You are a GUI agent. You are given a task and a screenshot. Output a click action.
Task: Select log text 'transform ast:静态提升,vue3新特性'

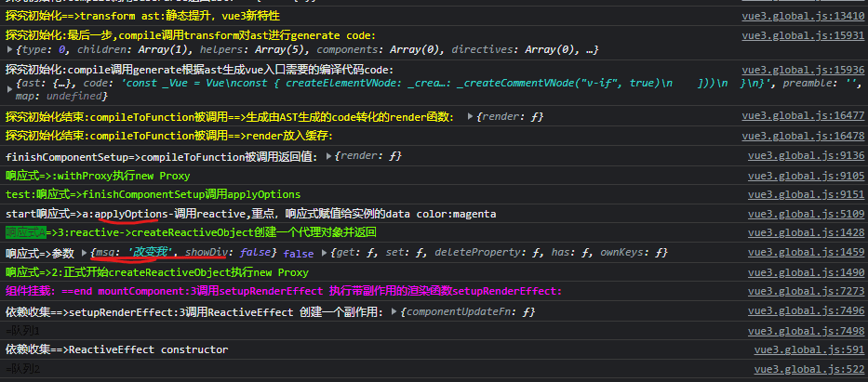pyautogui.click(x=180, y=16)
